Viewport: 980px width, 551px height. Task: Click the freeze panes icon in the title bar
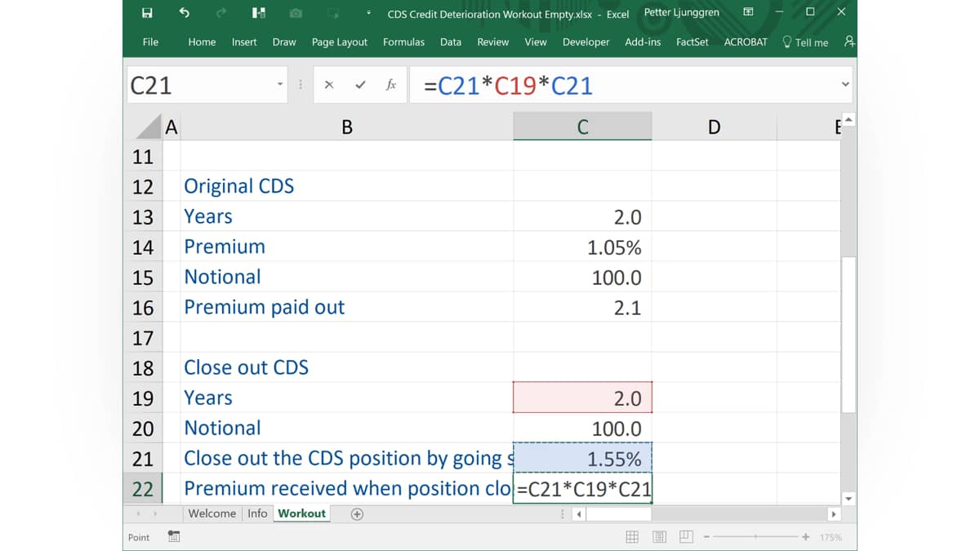click(x=258, y=12)
